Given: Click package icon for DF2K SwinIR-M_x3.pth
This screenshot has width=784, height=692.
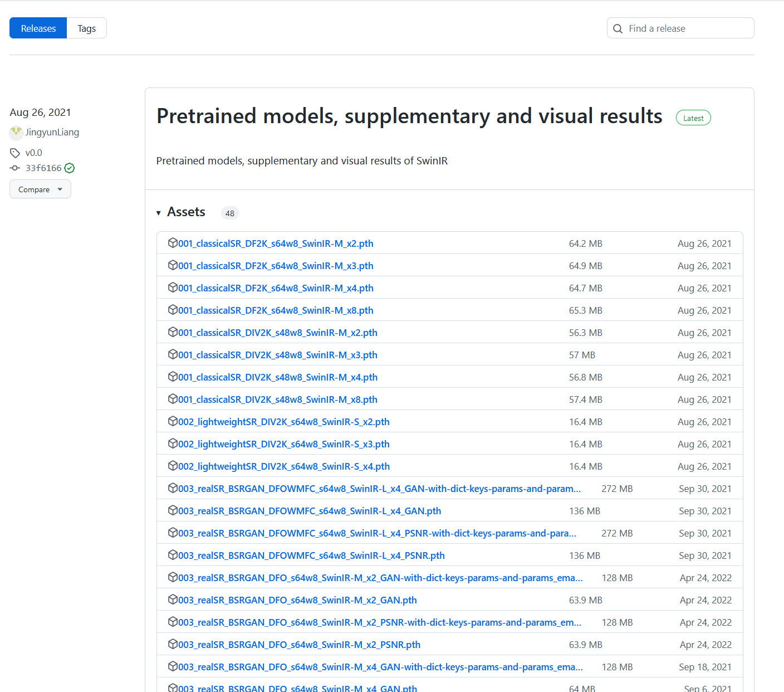Looking at the screenshot, I should [x=173, y=265].
